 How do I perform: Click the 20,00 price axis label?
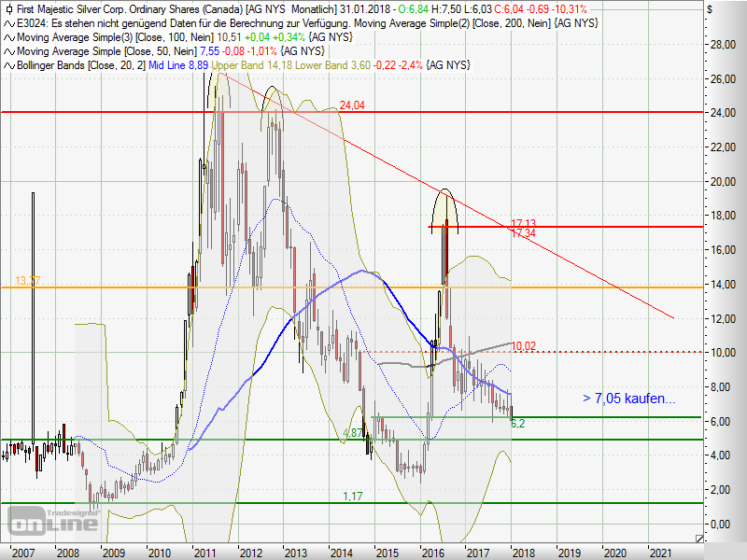tap(722, 181)
